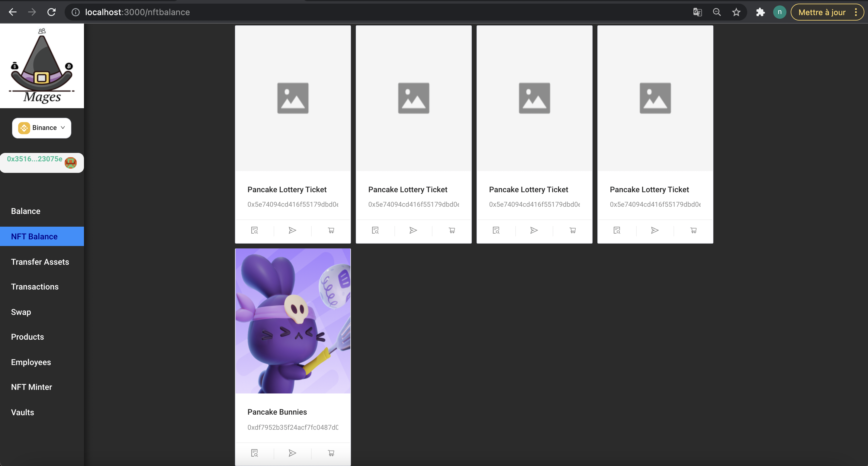Screen dimensions: 868x466
Task: Click the Mettre à jour update button
Action: pos(821,12)
